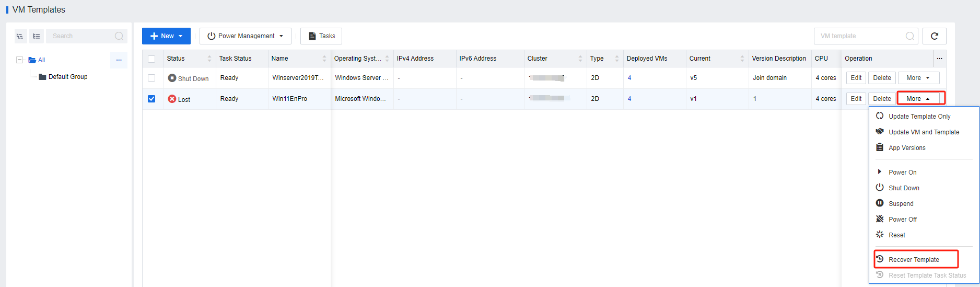
Task: Choose Update Template Only option
Action: (919, 117)
